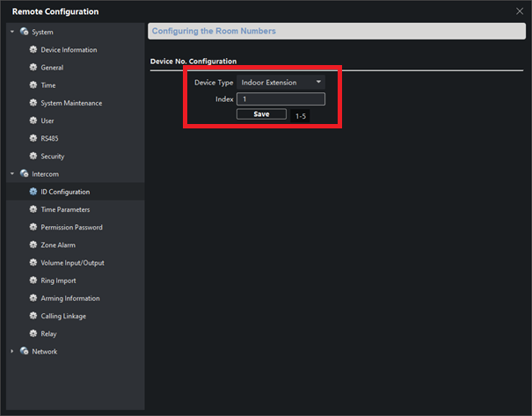The image size is (532, 416).
Task: Expand the Network tree section
Action: click(x=12, y=352)
